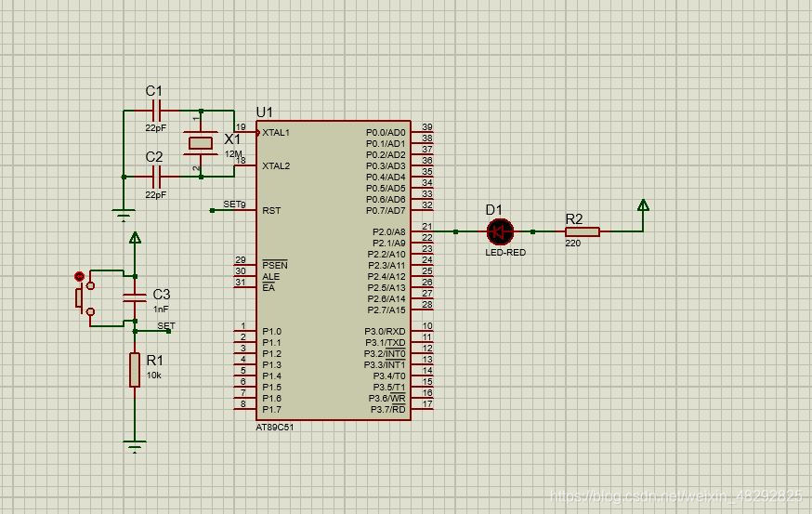Select the resistor R1 body
This screenshot has width=812, height=514.
pyautogui.click(x=135, y=370)
